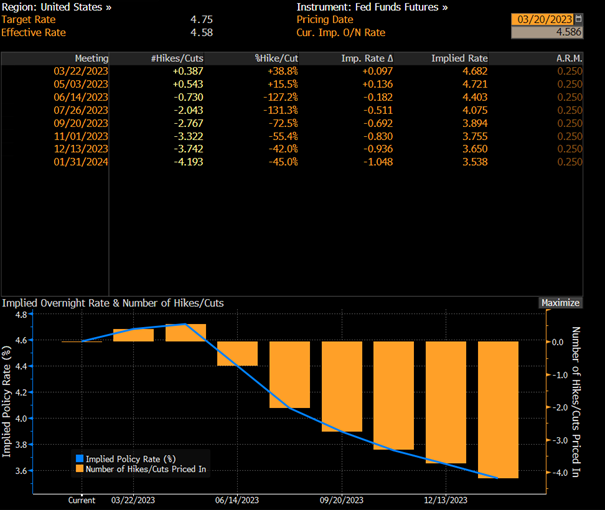The image size is (605, 510).
Task: Click the Current marker on the chart axis
Action: pyautogui.click(x=81, y=500)
